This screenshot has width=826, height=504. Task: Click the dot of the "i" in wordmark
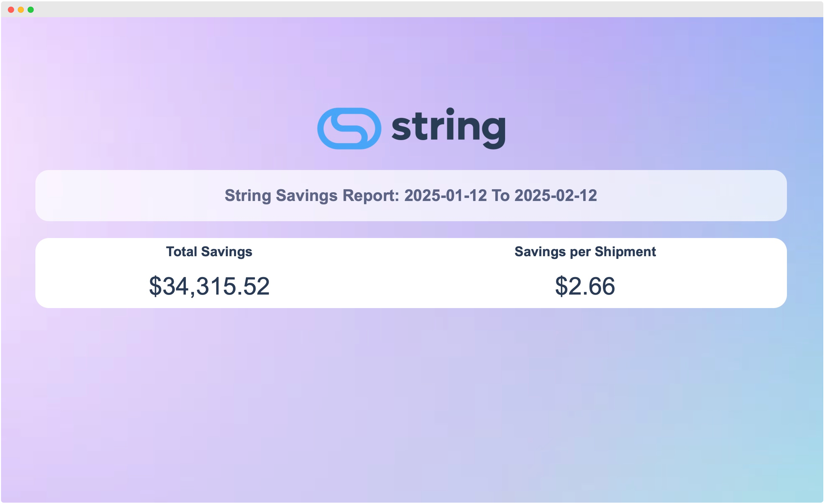coord(450,111)
